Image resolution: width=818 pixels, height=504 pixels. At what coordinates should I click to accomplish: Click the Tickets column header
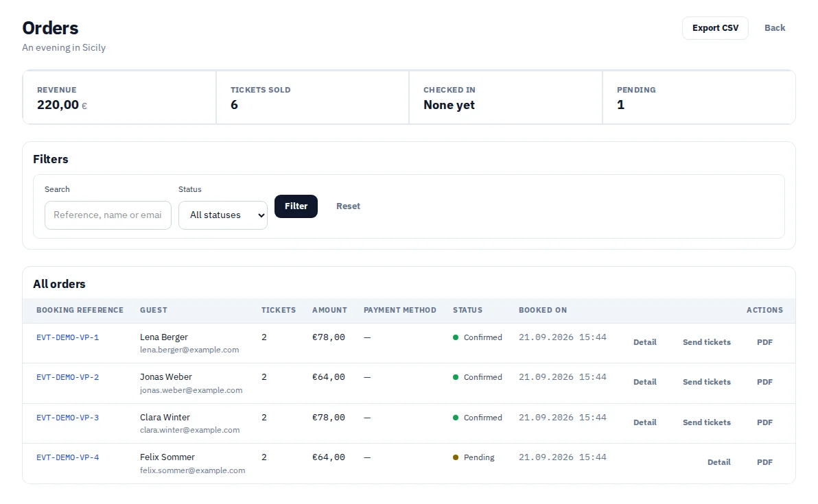pyautogui.click(x=279, y=310)
